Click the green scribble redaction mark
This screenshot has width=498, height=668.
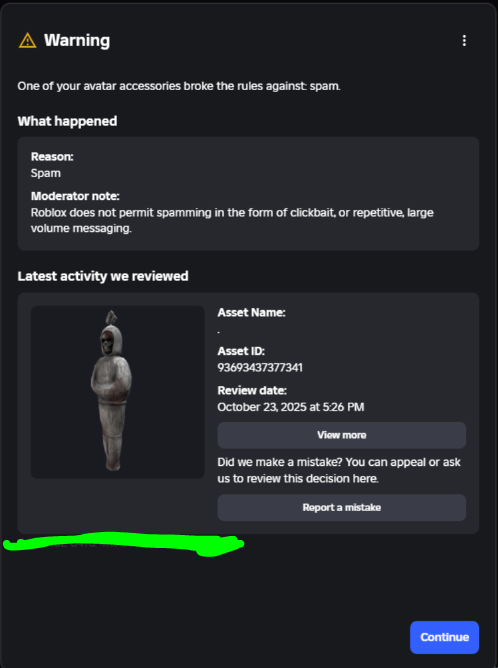pos(124,544)
